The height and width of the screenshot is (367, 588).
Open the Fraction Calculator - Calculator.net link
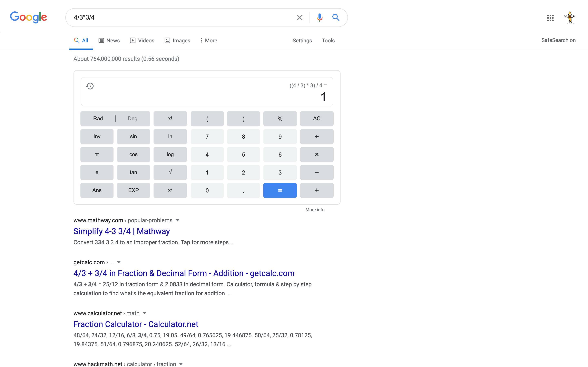click(136, 324)
